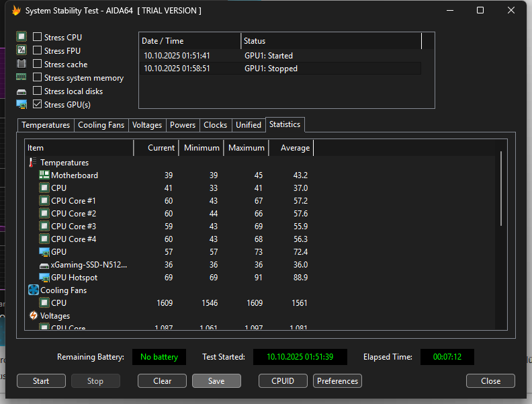Click the Test Started value 10.10.2025 01:51:39
Image resolution: width=532 pixels, height=404 pixels.
300,357
